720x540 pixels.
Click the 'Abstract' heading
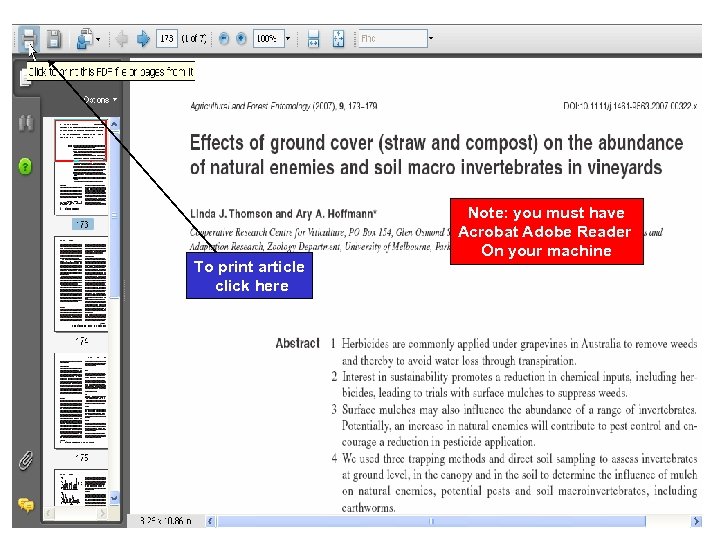click(x=297, y=343)
